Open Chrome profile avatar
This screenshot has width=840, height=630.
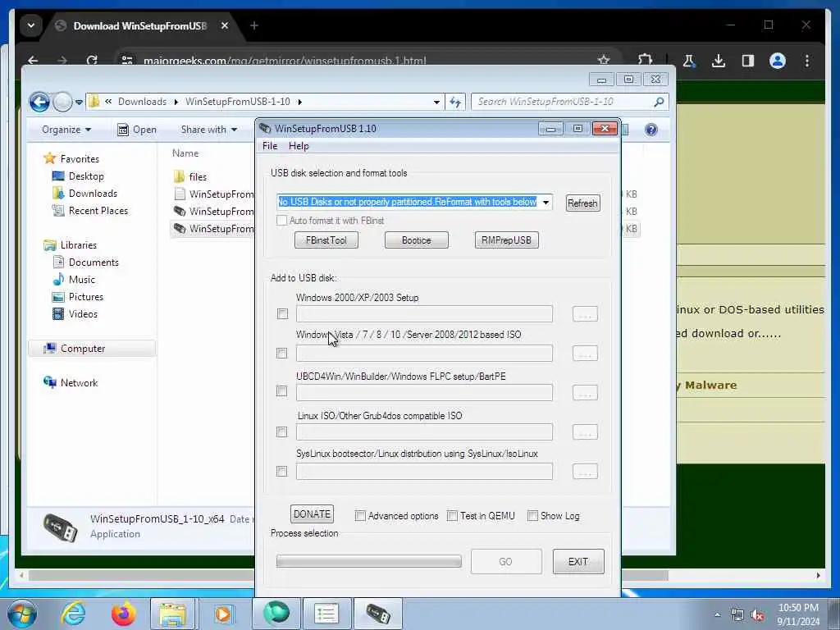click(x=778, y=61)
